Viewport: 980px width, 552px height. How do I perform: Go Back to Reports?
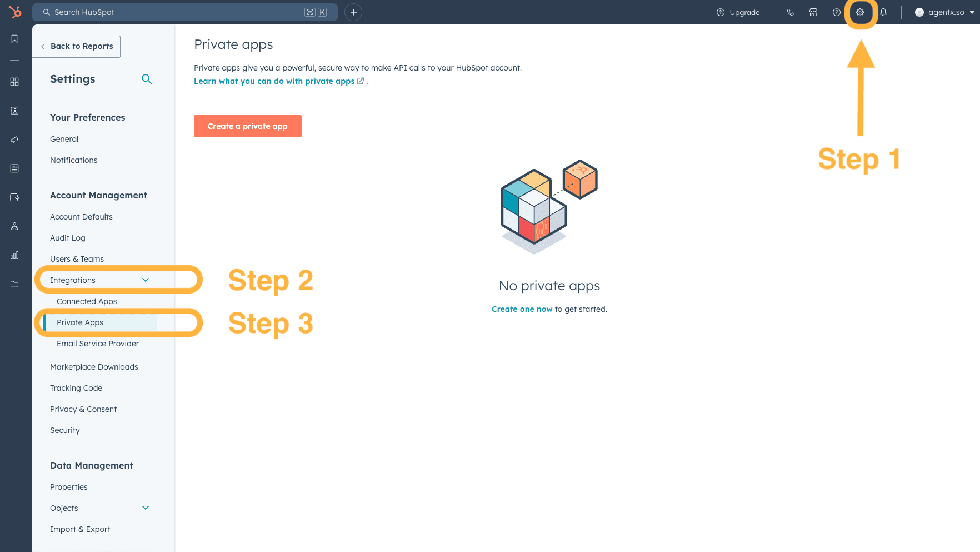click(77, 46)
